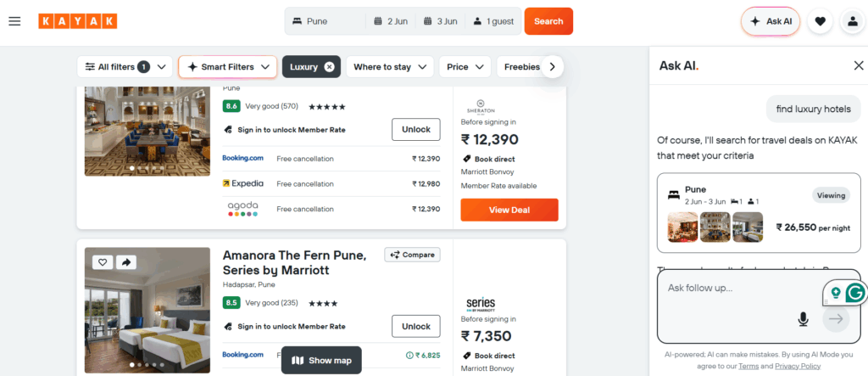Change the 2 Jun check-in date
868x376 pixels.
click(391, 21)
